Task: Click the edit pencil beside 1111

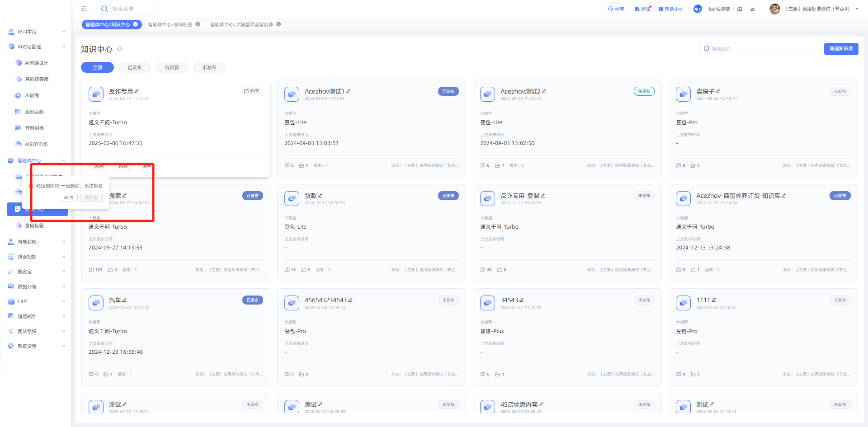Action: click(714, 300)
